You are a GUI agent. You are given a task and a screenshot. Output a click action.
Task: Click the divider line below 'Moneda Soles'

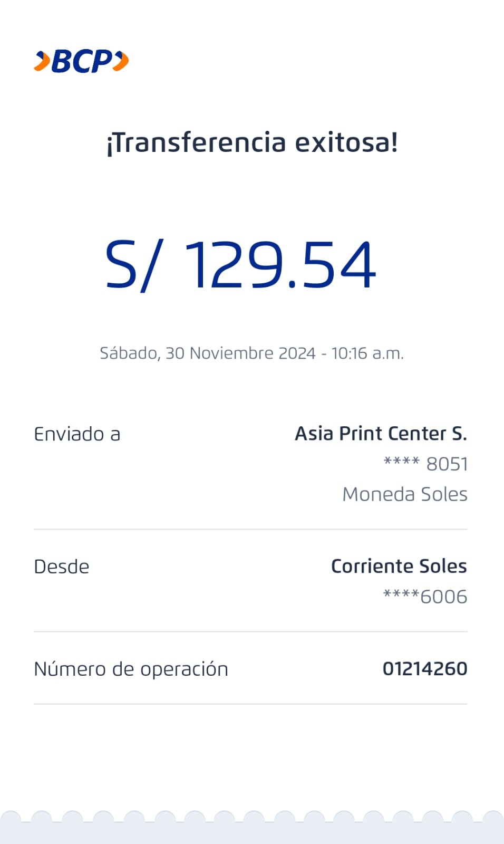[x=250, y=529]
